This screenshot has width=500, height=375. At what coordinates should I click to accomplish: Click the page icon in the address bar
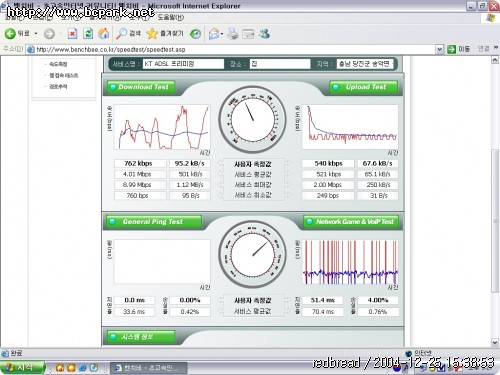[x=31, y=49]
